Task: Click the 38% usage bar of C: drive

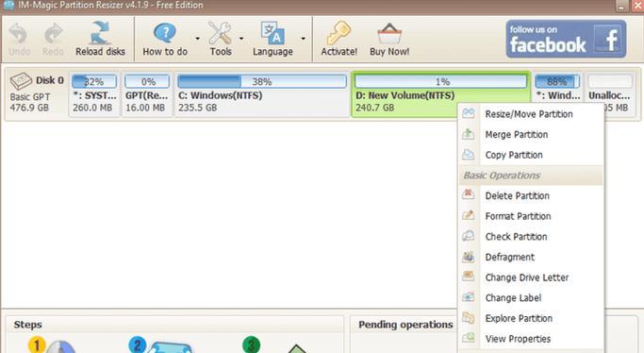Action: tap(261, 81)
